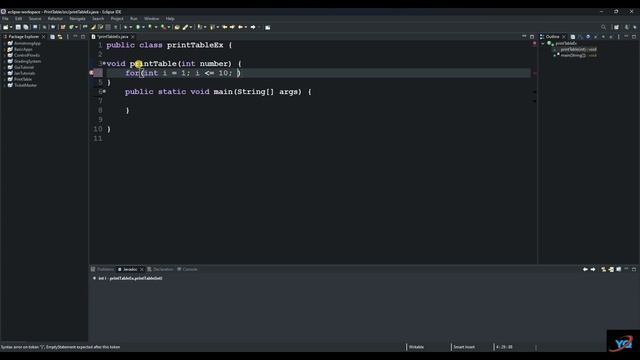This screenshot has height=360, width=640.
Task: Collapse the main method fold on line 6
Action: pos(104,92)
